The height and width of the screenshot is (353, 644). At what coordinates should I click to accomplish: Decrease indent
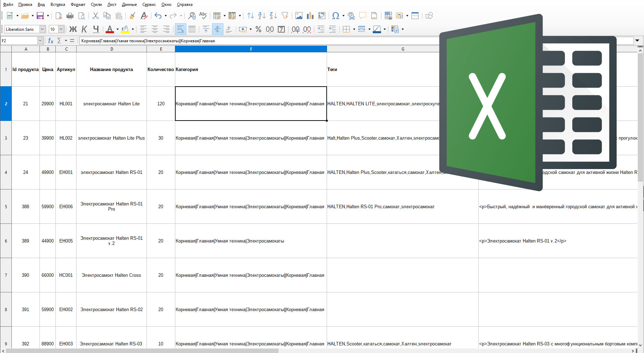coord(332,29)
